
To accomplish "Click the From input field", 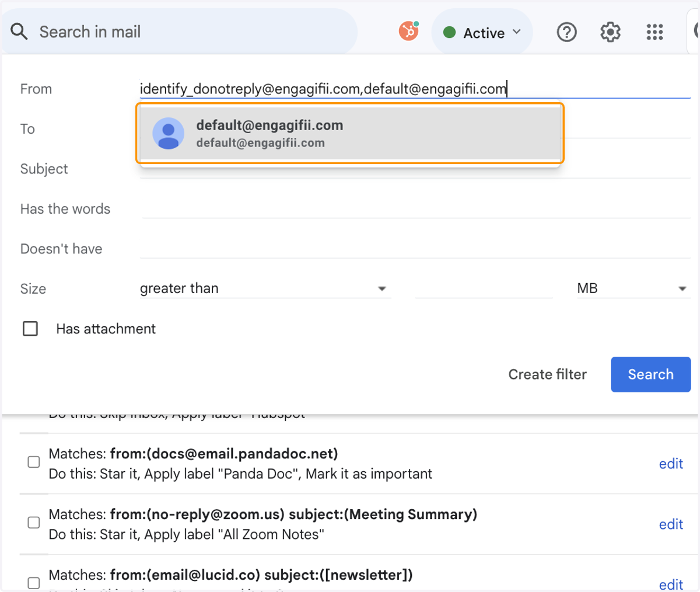I will [x=415, y=89].
